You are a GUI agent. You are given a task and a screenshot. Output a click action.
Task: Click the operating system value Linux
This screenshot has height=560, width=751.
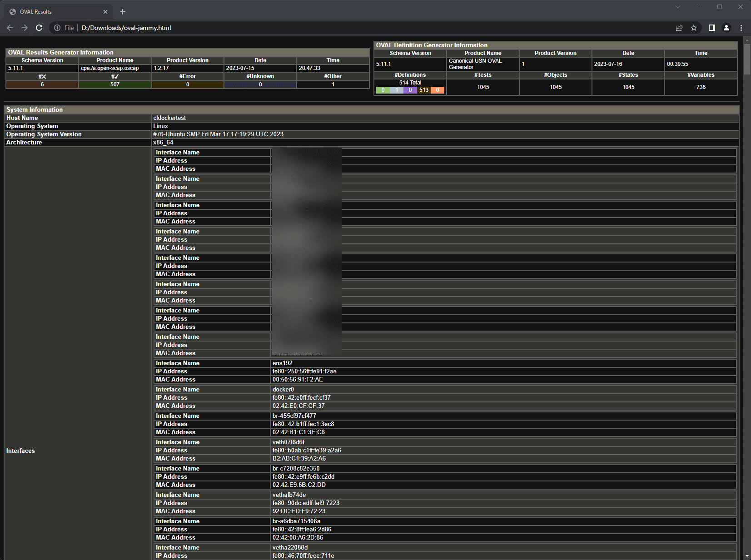coord(160,126)
